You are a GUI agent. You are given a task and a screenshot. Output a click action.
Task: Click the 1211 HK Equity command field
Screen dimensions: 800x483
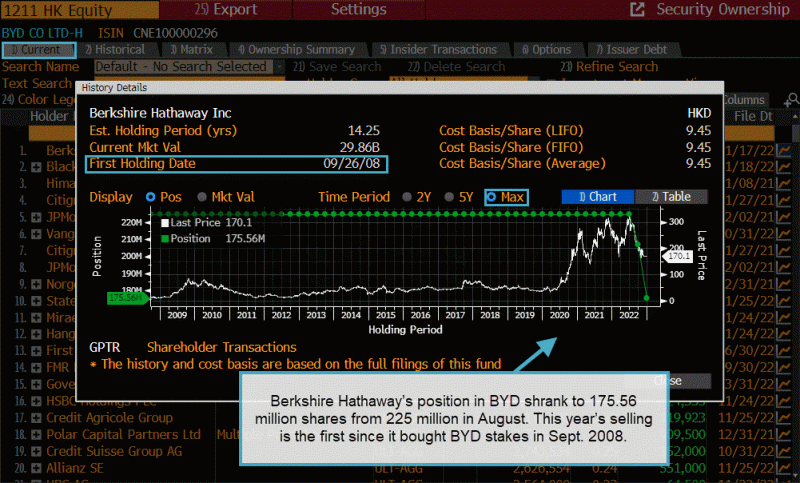point(80,10)
